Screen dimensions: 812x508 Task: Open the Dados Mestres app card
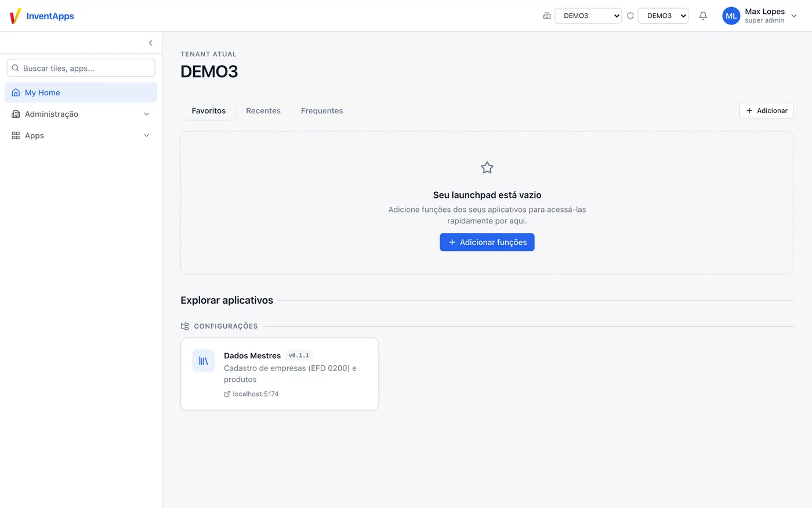pyautogui.click(x=280, y=374)
